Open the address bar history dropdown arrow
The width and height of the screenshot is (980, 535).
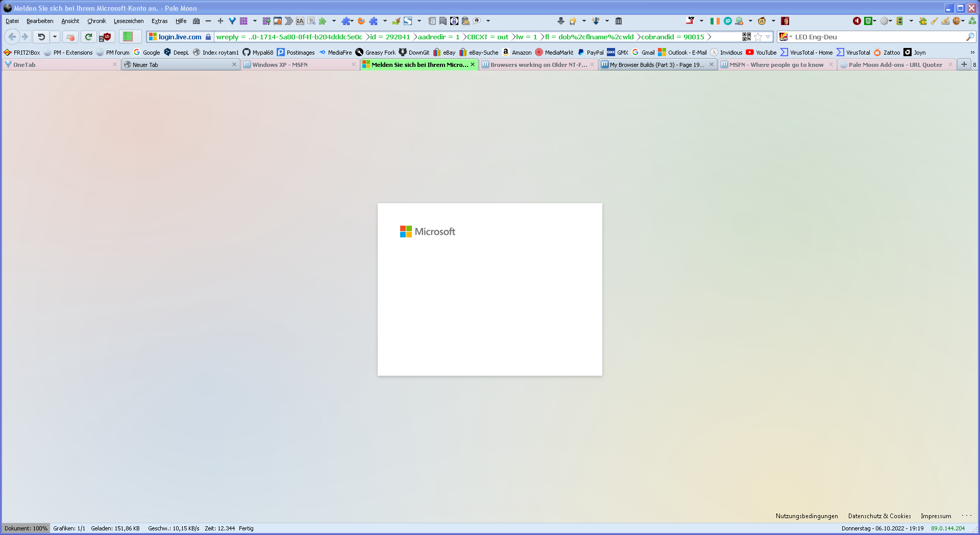[x=768, y=37]
